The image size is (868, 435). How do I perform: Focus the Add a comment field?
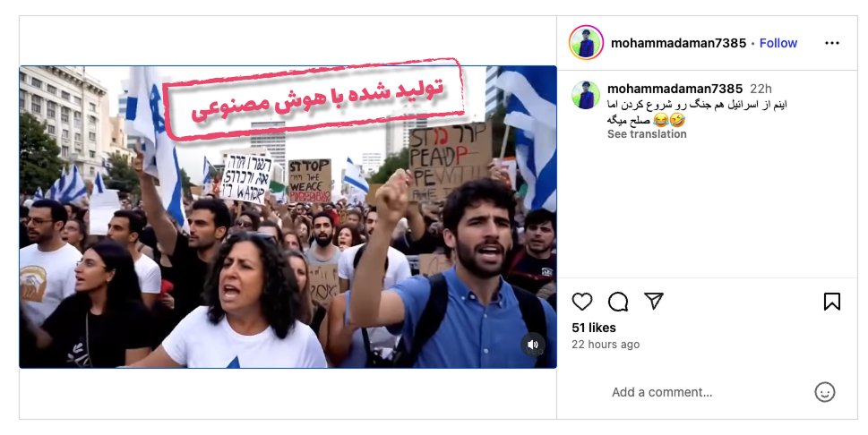[x=703, y=392]
